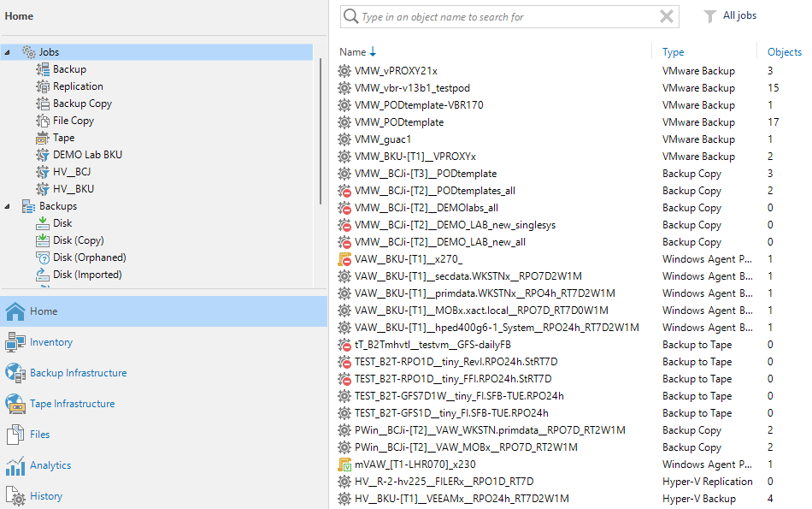Image resolution: width=812 pixels, height=509 pixels.
Task: Sort job list by Name column
Action: [x=352, y=52]
